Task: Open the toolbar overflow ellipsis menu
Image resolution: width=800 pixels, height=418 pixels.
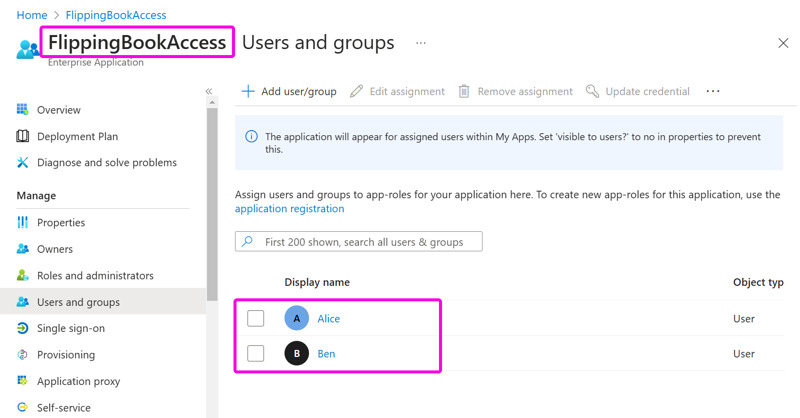Action: click(713, 91)
